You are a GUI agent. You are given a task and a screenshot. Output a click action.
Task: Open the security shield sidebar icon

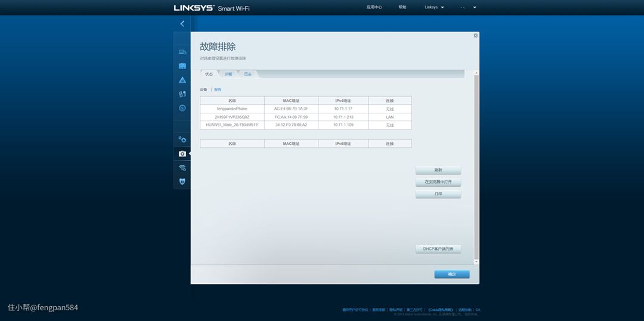point(182,181)
